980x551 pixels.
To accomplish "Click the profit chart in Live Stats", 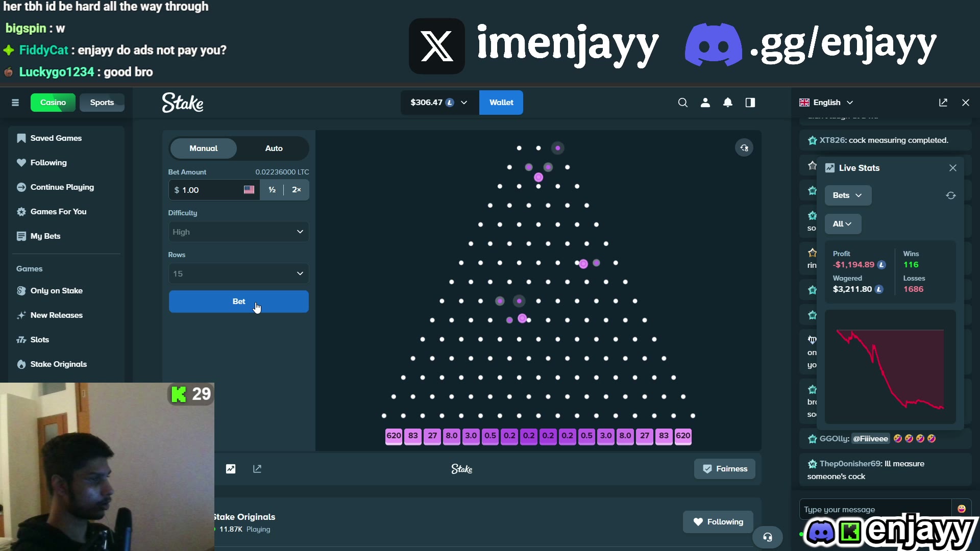I will click(x=890, y=367).
